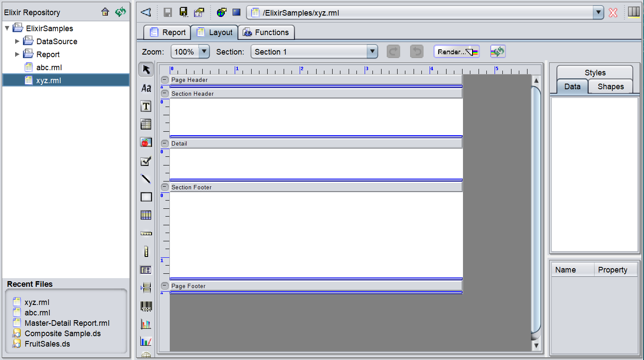This screenshot has height=360, width=644.
Task: Switch to the Functions tab
Action: 266,32
